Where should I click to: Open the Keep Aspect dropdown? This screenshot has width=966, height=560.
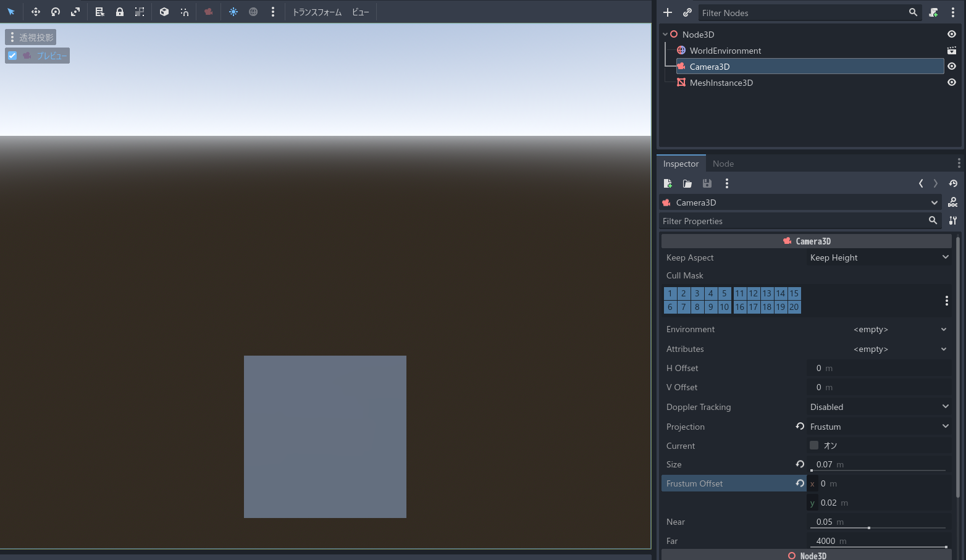point(880,257)
